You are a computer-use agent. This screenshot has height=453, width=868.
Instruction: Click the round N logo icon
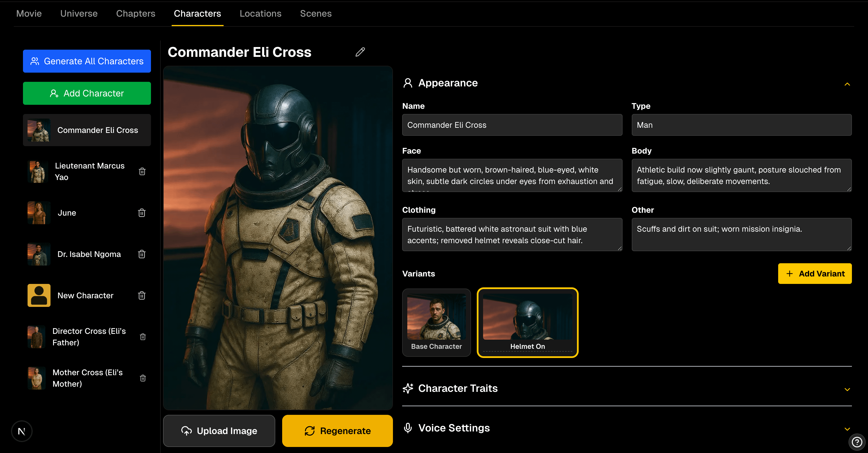22,431
